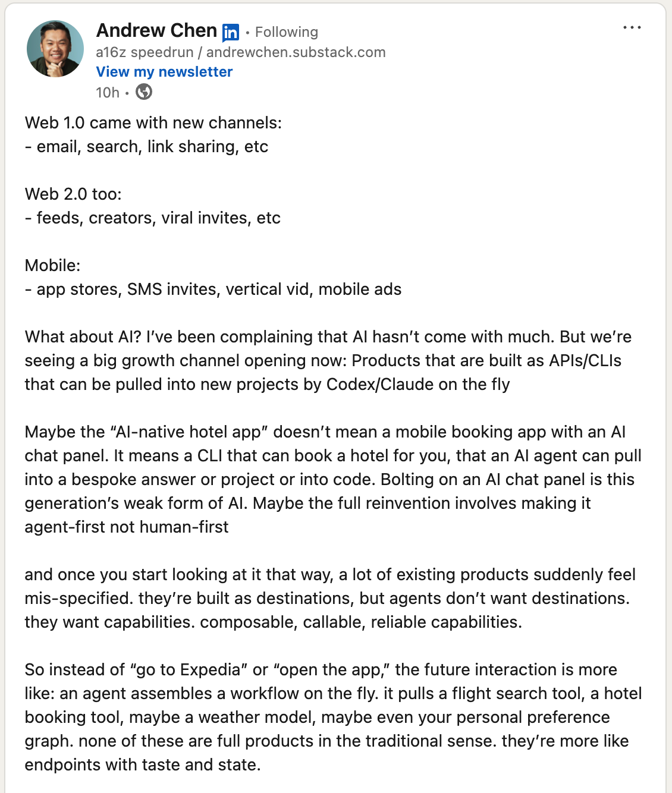
Task: Click the 'Web 2.0 too:' line
Action: point(73,194)
